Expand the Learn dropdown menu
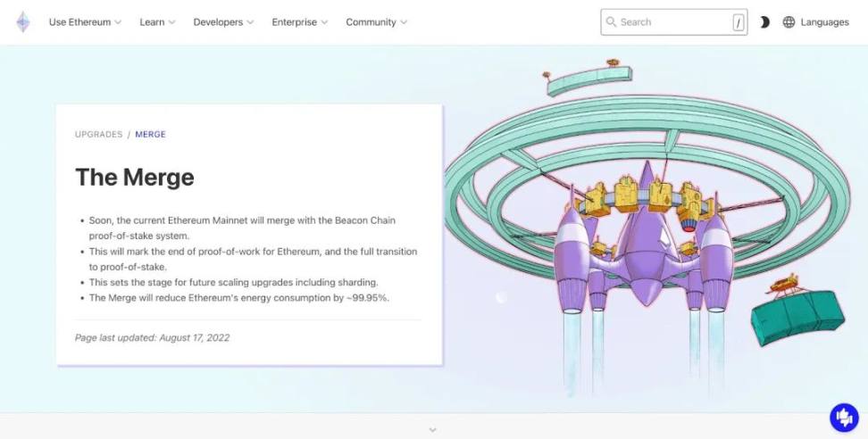This screenshot has height=439, width=868. point(157,22)
